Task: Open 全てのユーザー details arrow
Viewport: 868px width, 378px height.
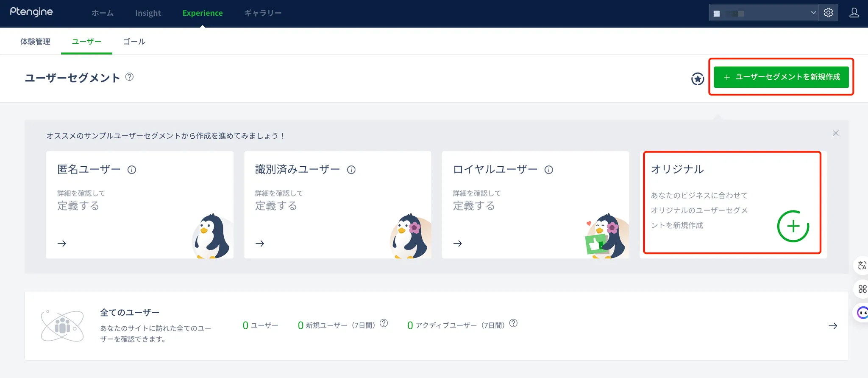Action: 832,326
